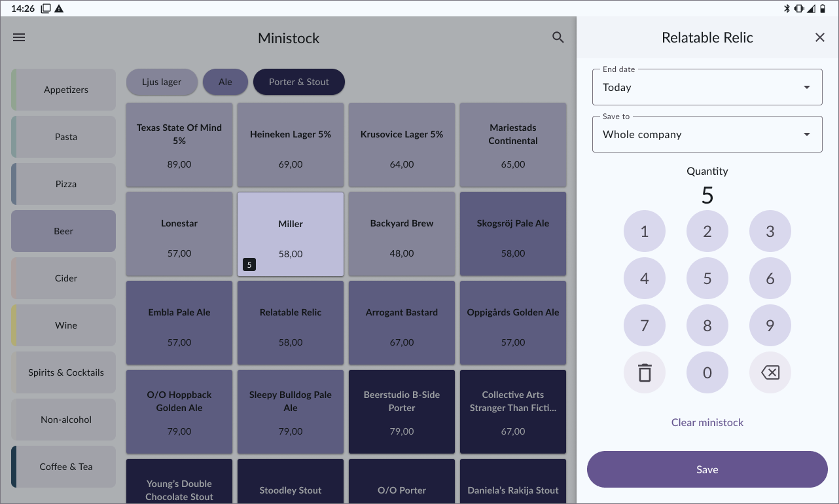This screenshot has height=504, width=839.
Task: Close the Relatable Relic panel
Action: coord(819,37)
